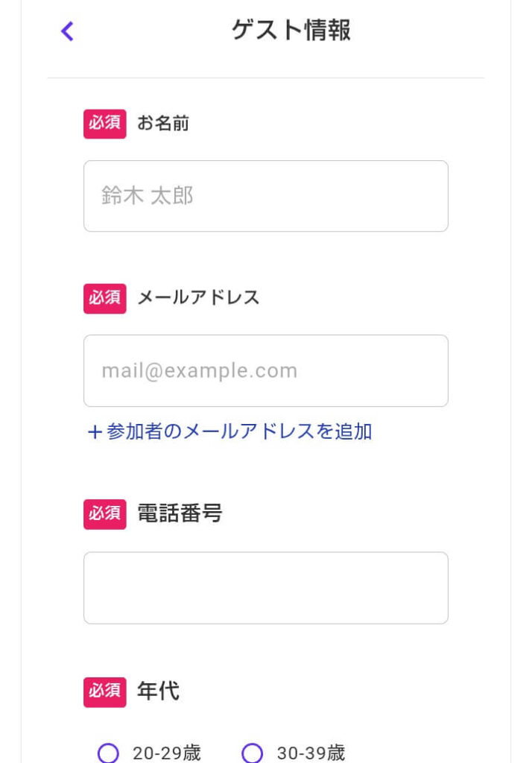Click the お名前 field label
This screenshot has width=532, height=763.
coord(163,124)
